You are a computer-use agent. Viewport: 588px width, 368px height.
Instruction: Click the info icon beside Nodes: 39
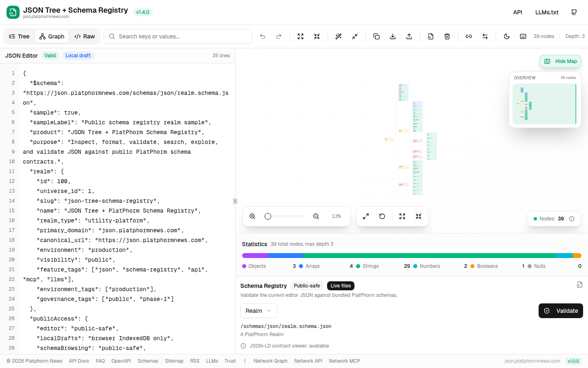[572, 219]
